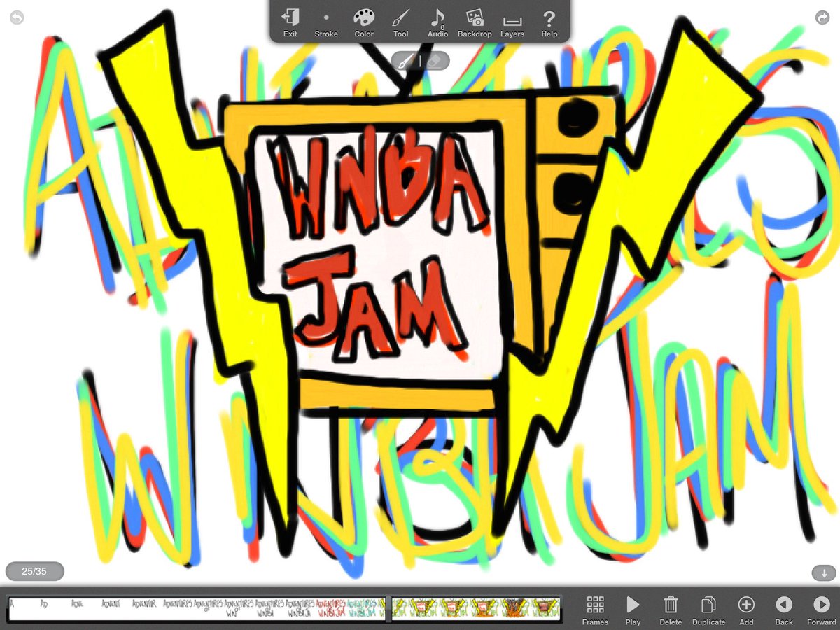This screenshot has height=630, width=840.
Task: Undo with the top-left arrow
Action: [16, 17]
